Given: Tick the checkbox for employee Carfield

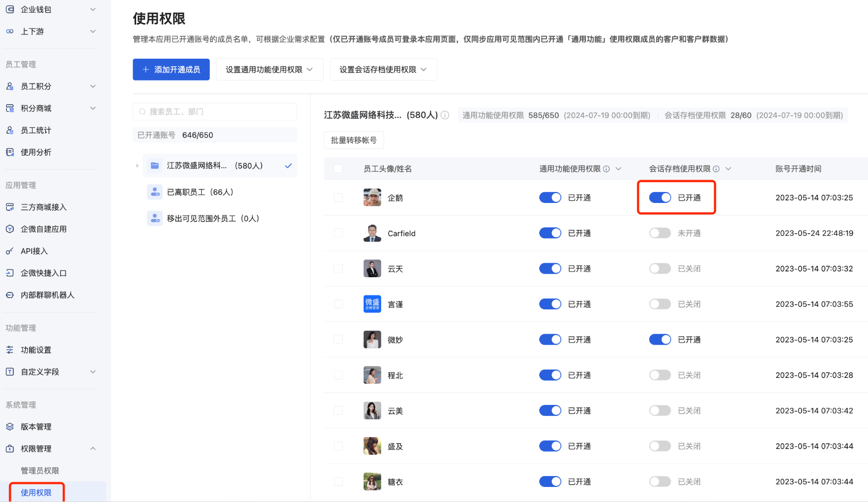Looking at the screenshot, I should point(338,233).
